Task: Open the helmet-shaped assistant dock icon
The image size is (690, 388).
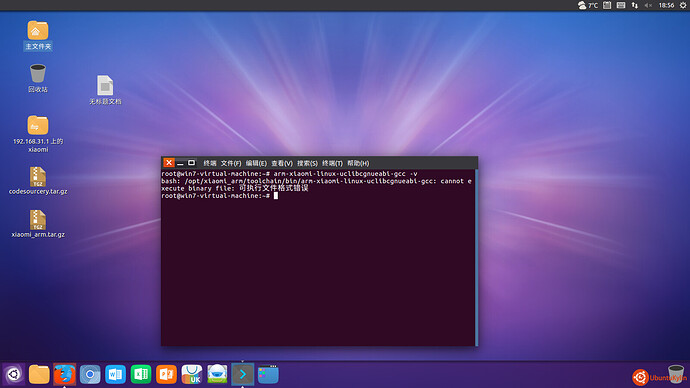Action: click(x=217, y=374)
